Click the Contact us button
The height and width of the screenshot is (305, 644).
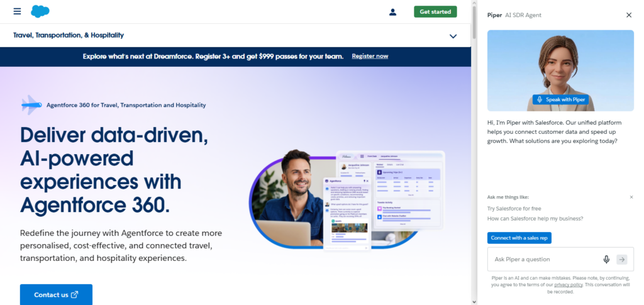pyautogui.click(x=56, y=295)
